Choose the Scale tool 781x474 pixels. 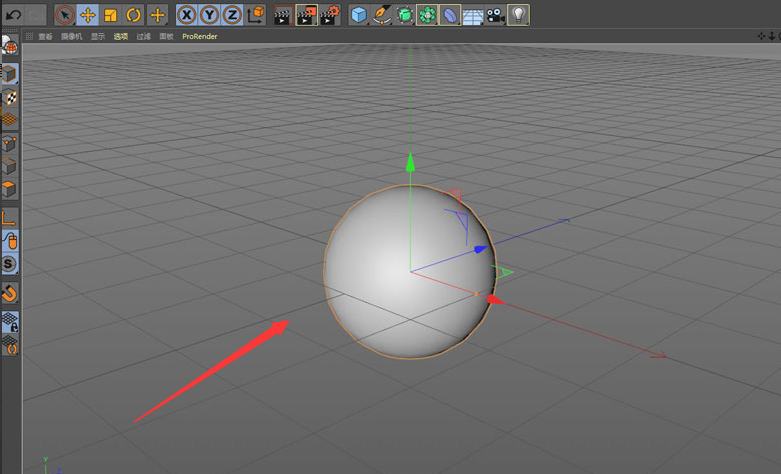tap(110, 15)
